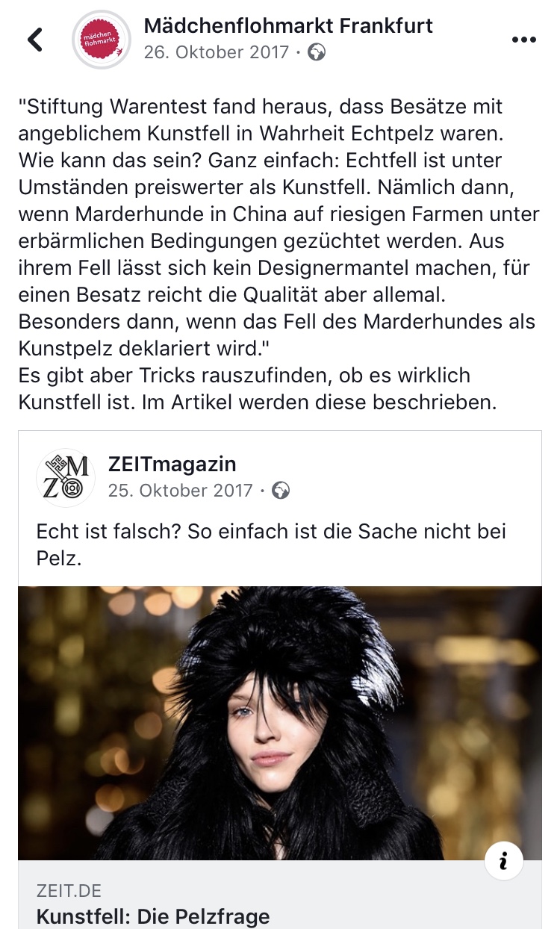
Task: Open the ZEITmagazin page name
Action: tap(172, 464)
